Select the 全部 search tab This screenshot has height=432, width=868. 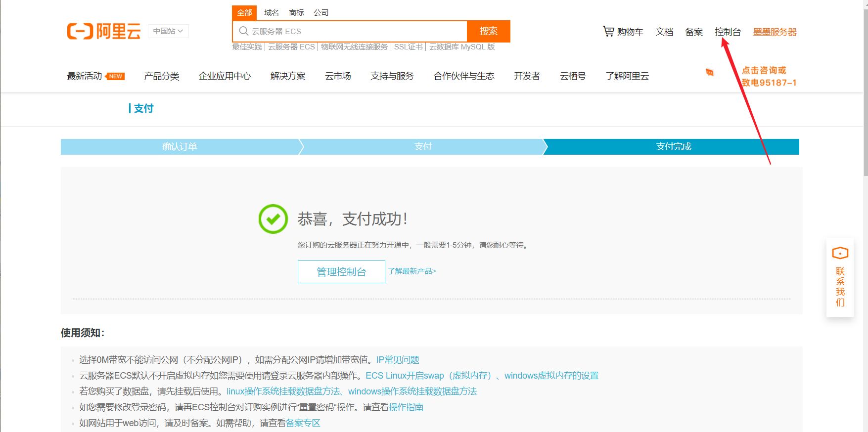coord(244,13)
